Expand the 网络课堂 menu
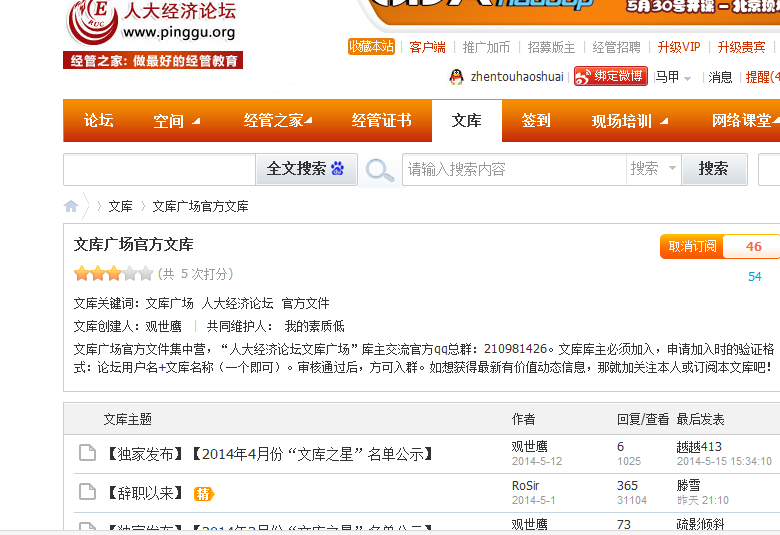This screenshot has height=535, width=780. click(745, 120)
